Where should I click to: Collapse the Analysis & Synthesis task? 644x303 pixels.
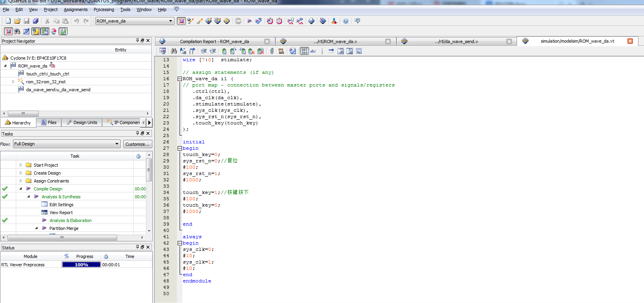click(28, 197)
